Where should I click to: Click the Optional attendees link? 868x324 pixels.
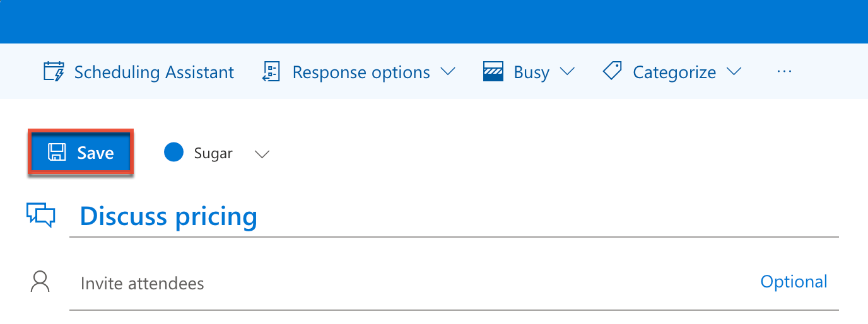[x=794, y=281]
